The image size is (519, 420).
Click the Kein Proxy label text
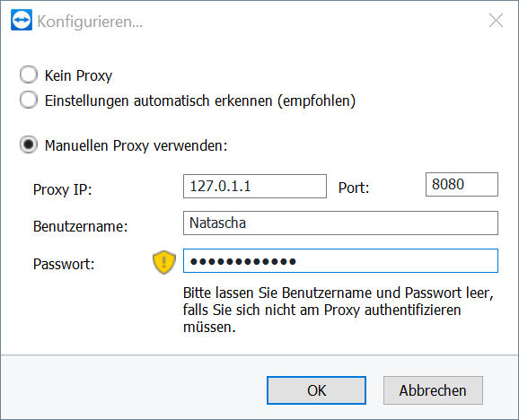point(78,75)
